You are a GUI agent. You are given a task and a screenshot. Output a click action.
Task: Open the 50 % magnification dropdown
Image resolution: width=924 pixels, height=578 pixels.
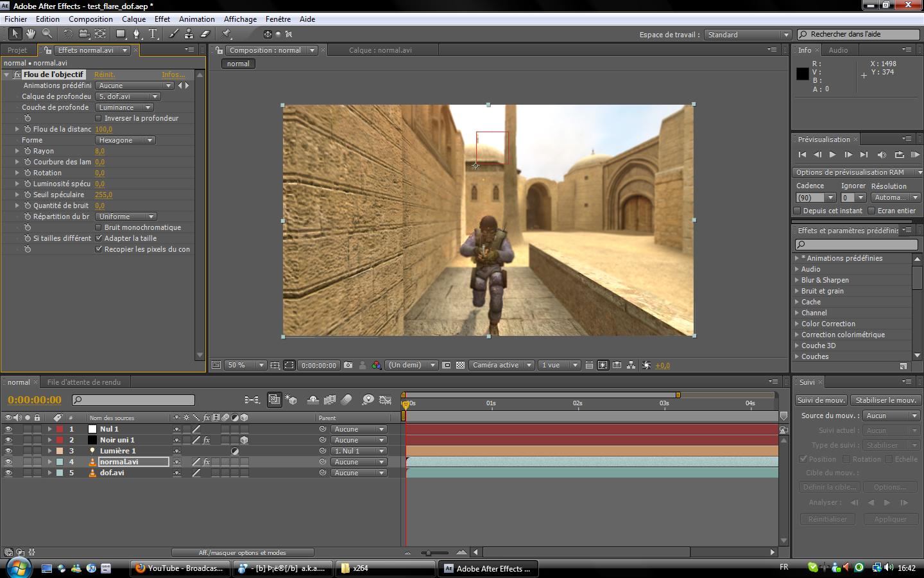(245, 365)
